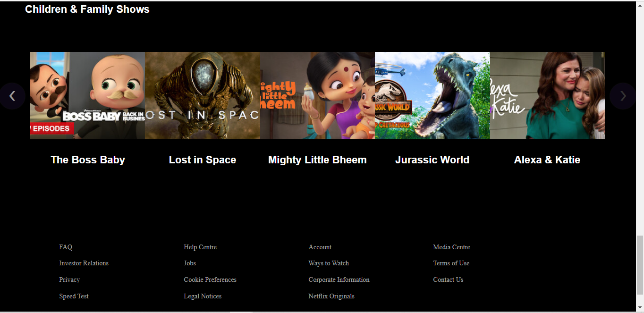The width and height of the screenshot is (644, 313).
Task: Open the Lost in Space thumbnail
Action: (x=202, y=95)
